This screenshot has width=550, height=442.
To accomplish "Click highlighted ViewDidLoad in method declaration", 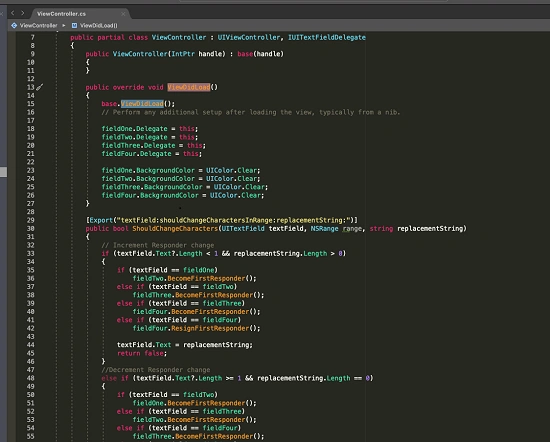I will pos(189,87).
